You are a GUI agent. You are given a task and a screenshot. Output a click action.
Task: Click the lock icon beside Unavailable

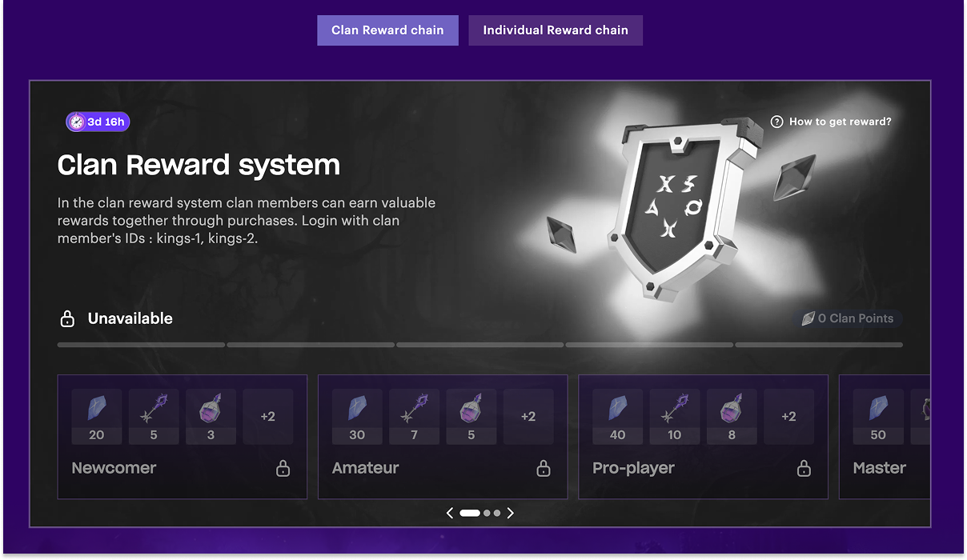(68, 318)
